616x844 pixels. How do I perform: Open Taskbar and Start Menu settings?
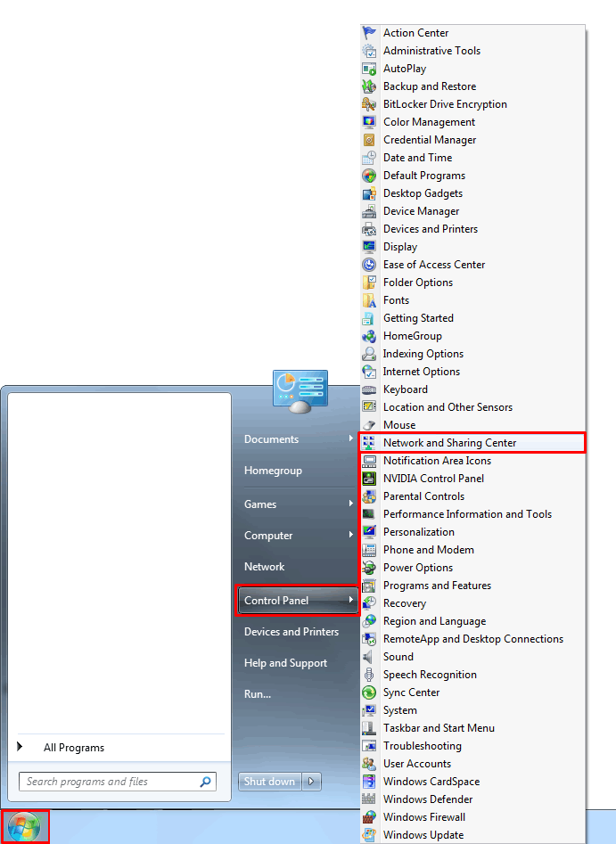[x=472, y=728]
